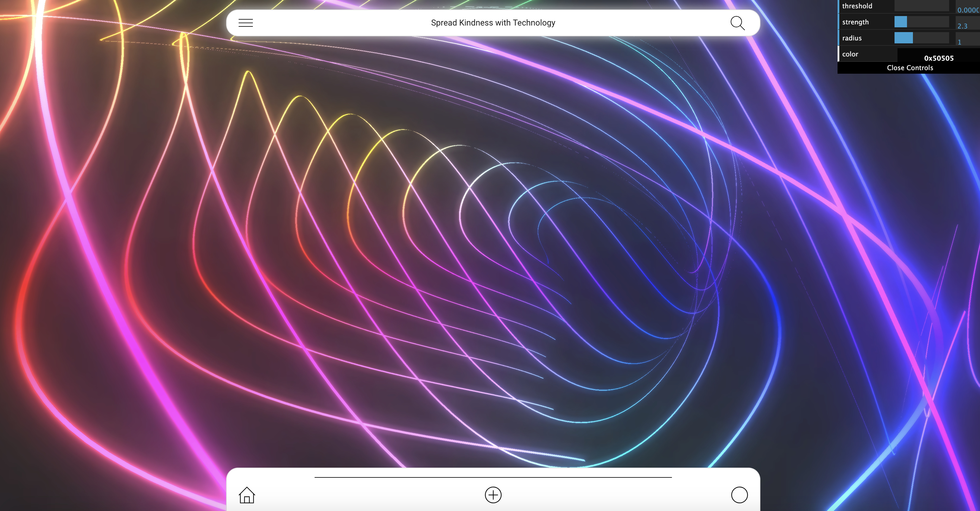
Task: Open the color picker showing 0x50505
Action: (x=938, y=56)
